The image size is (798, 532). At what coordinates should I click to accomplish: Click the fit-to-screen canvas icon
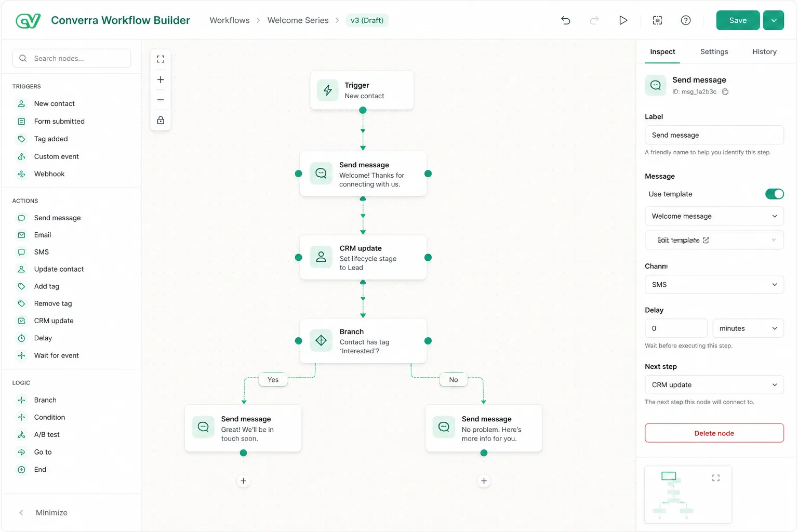click(161, 59)
